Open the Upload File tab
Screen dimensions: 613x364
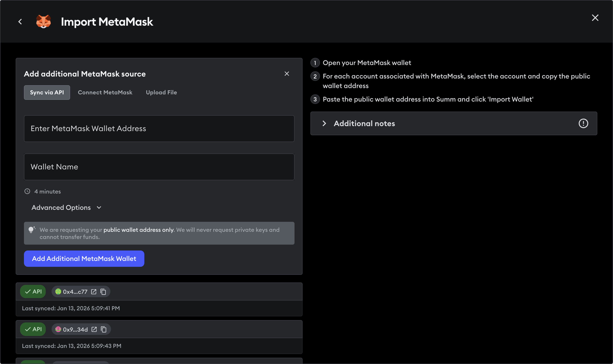point(161,92)
